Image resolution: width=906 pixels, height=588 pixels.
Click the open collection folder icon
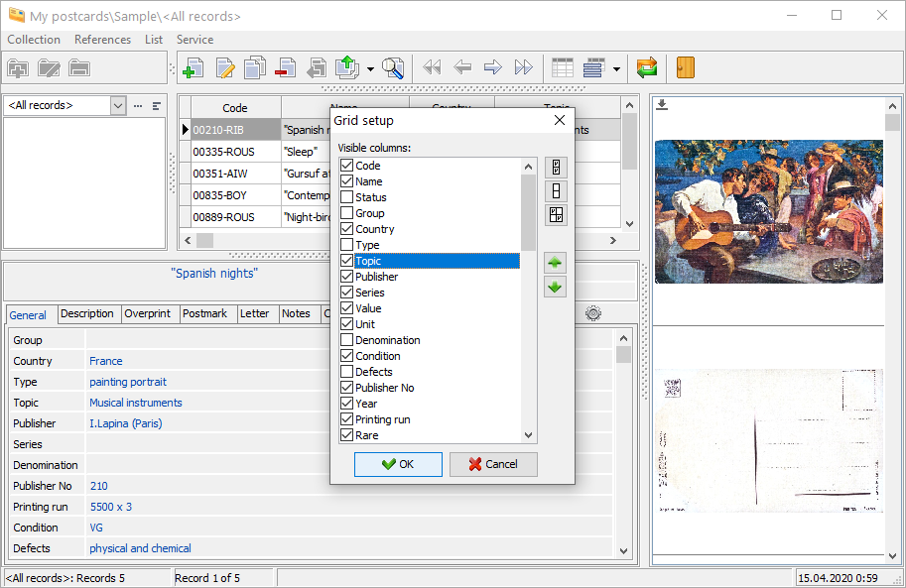pos(49,68)
